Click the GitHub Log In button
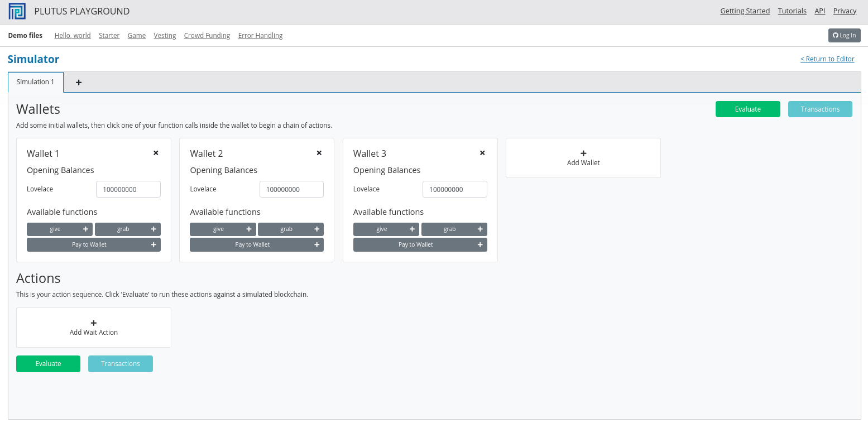Viewport: 868px width, 423px height. click(x=844, y=36)
